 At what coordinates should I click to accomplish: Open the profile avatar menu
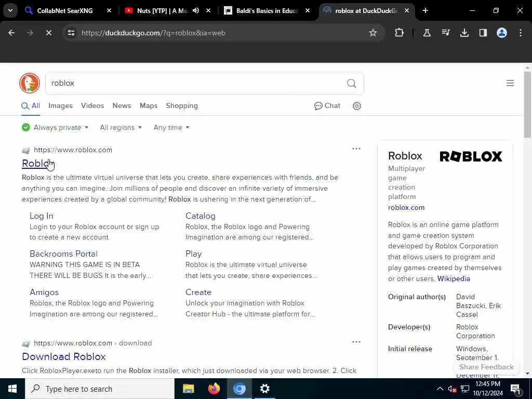pyautogui.click(x=502, y=33)
